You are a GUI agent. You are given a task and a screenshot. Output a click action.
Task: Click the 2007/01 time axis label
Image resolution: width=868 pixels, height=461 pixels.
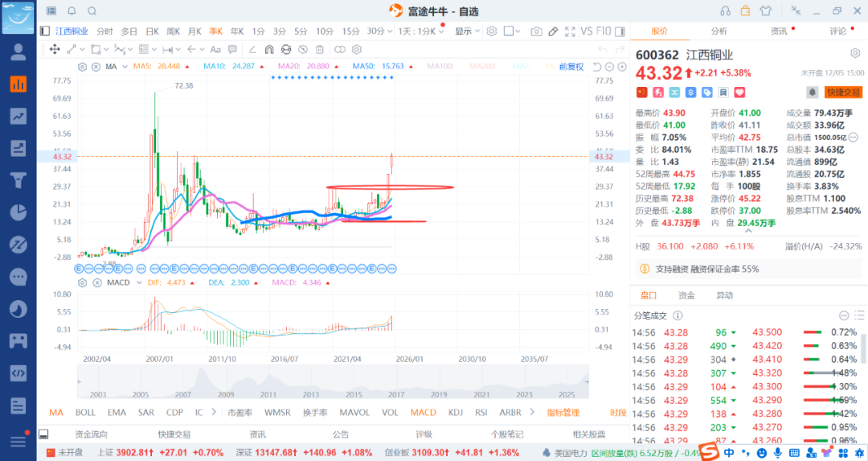click(x=159, y=359)
